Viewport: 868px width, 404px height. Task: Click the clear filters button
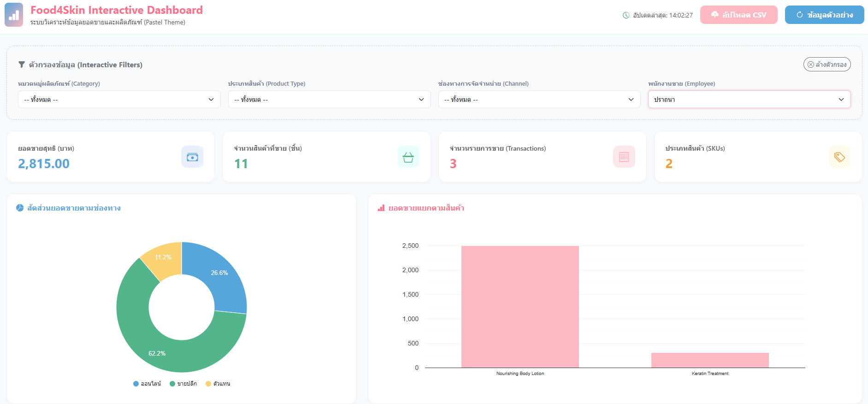tap(827, 64)
